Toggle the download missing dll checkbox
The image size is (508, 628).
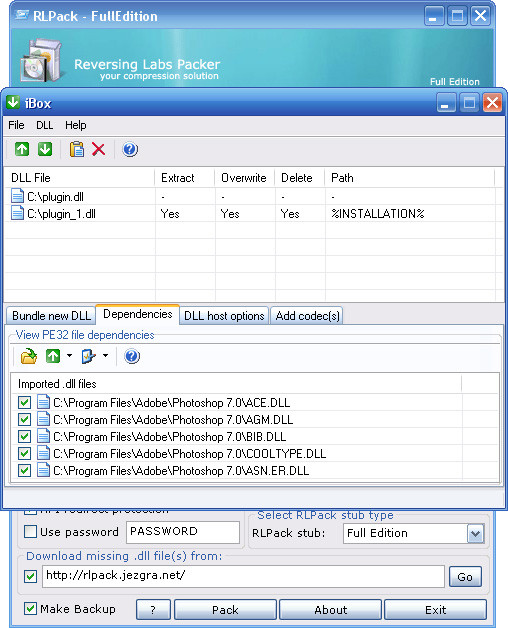[30, 576]
